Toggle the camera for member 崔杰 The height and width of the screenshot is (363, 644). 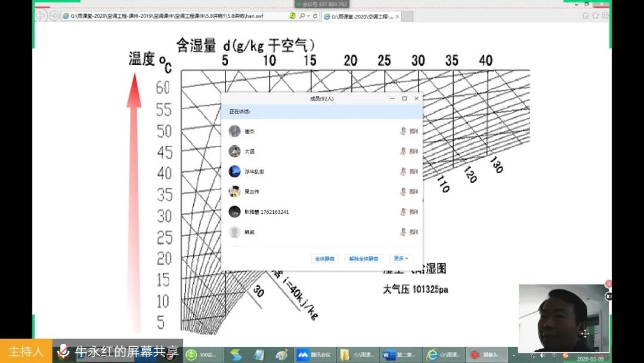click(x=414, y=131)
